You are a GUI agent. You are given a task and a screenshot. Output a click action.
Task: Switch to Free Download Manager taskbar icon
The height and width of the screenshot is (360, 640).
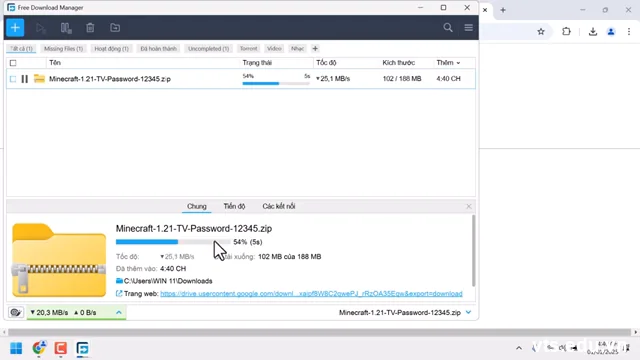pos(82,348)
